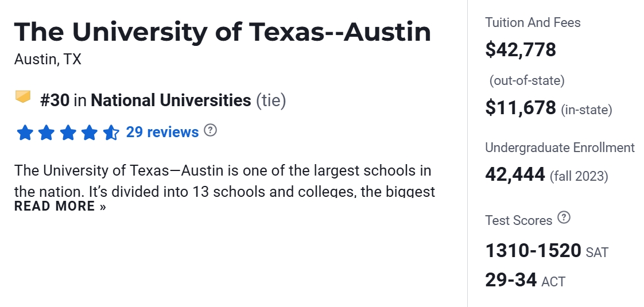The image size is (644, 307).
Task: Open the 29 reviews link
Action: point(162,133)
